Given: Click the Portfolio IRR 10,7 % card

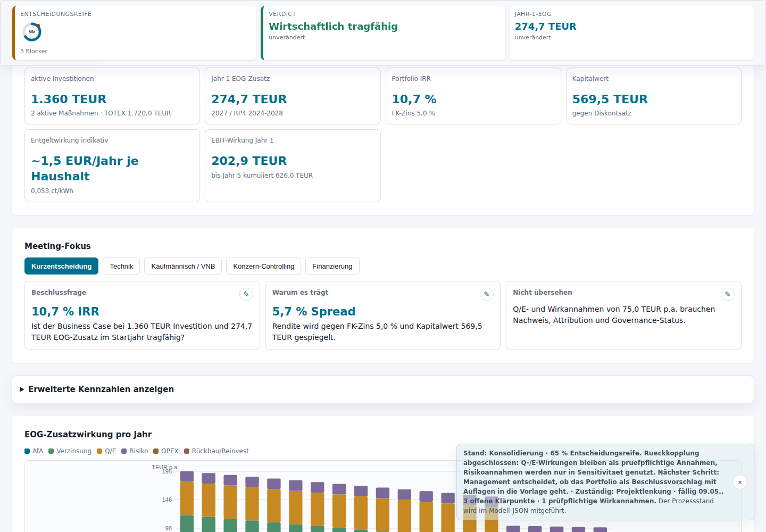Looking at the screenshot, I should pyautogui.click(x=473, y=96).
